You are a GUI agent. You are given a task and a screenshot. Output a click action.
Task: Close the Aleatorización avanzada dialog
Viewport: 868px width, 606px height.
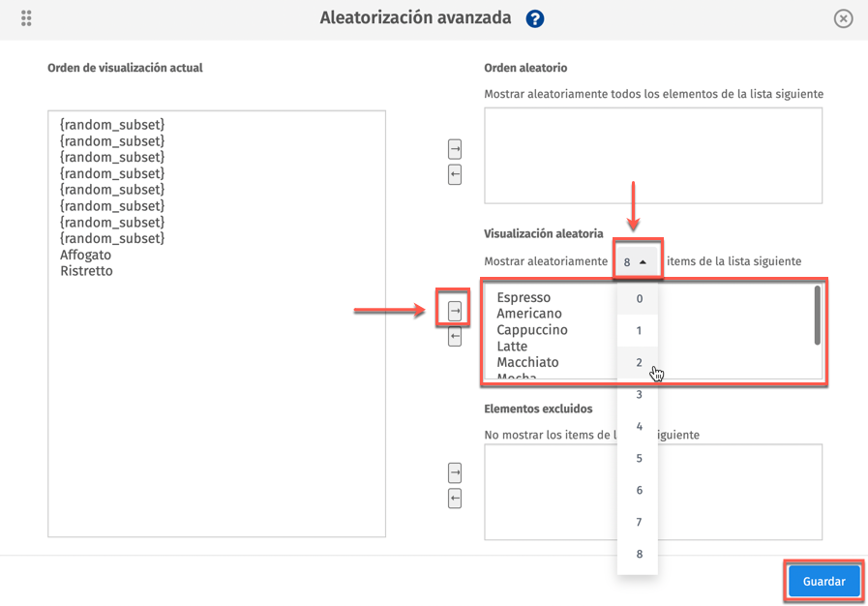844,18
